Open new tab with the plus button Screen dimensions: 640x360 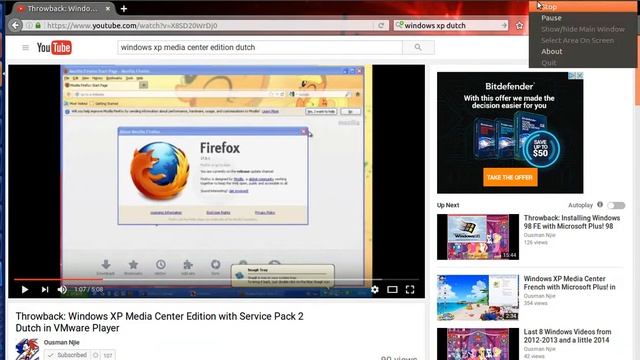124,8
